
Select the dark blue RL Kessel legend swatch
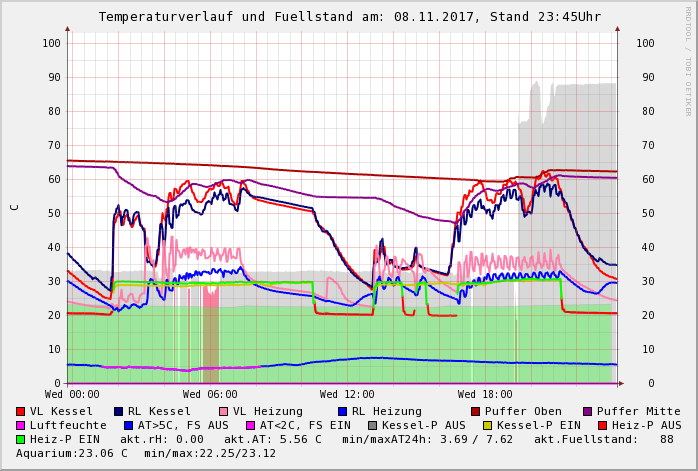[x=118, y=411]
